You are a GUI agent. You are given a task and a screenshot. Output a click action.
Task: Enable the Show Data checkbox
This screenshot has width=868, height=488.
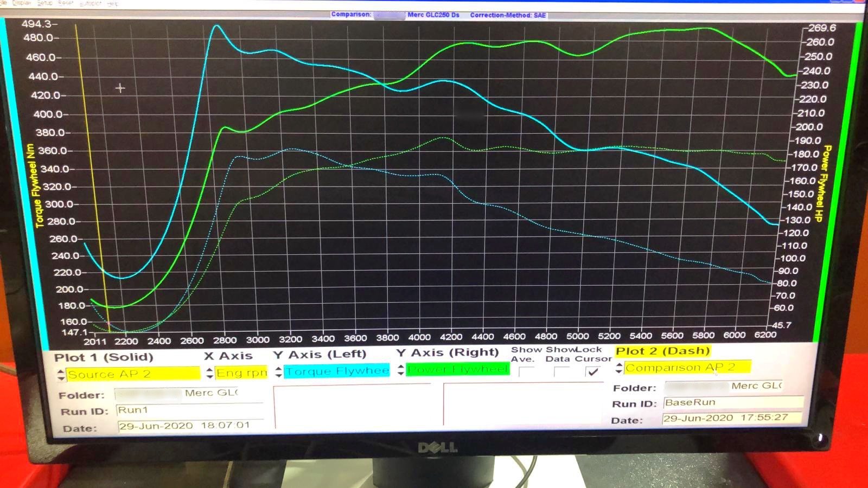coord(561,371)
